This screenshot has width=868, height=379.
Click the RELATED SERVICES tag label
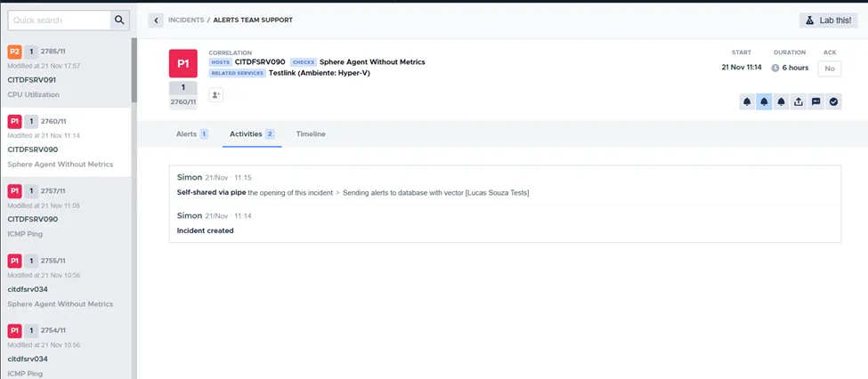238,73
